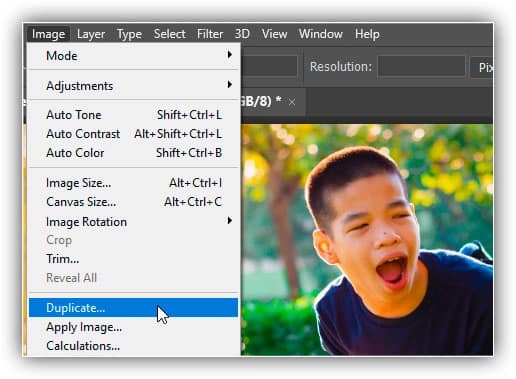Choose Auto Contrast
Image resolution: width=516 pixels, height=379 pixels.
pos(134,134)
